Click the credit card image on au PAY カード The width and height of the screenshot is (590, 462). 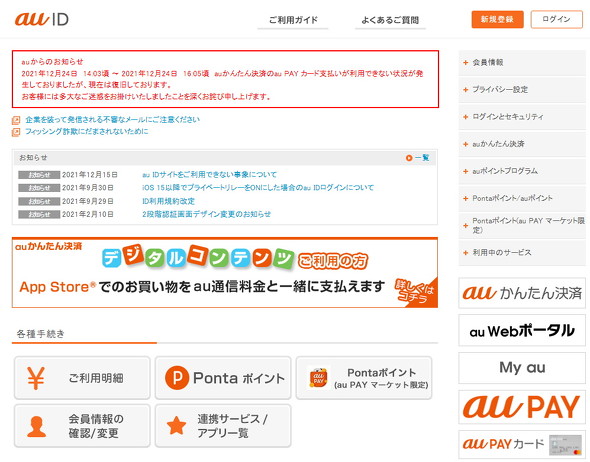click(x=565, y=445)
